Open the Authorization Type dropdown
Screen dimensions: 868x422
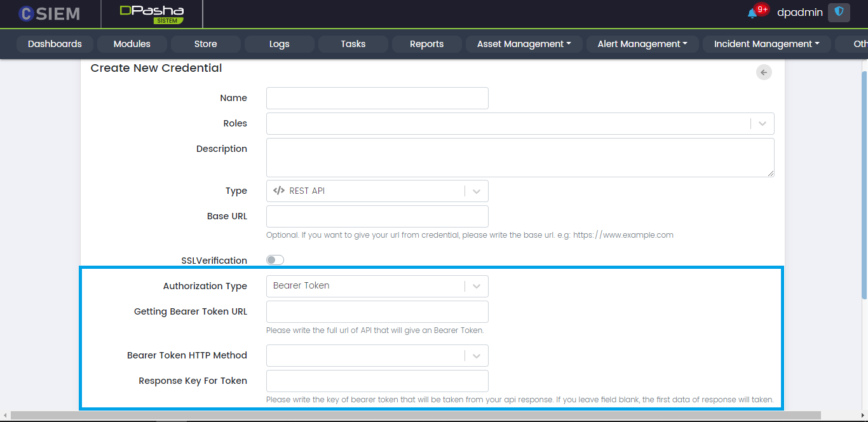[377, 286]
